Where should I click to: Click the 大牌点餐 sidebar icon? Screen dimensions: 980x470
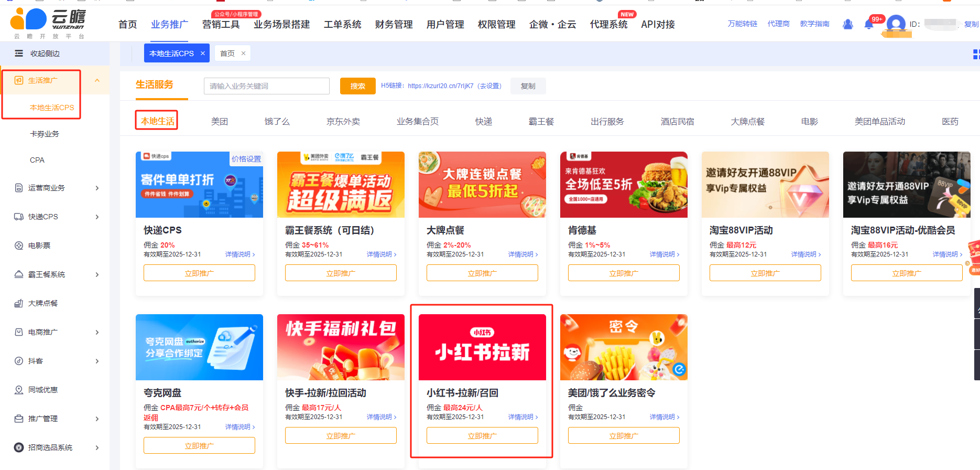[x=19, y=303]
